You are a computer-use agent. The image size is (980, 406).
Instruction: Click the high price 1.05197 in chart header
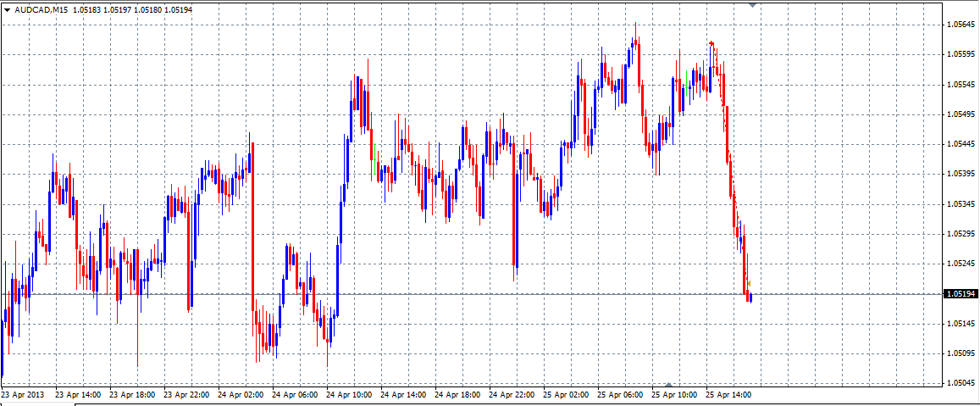(x=118, y=9)
